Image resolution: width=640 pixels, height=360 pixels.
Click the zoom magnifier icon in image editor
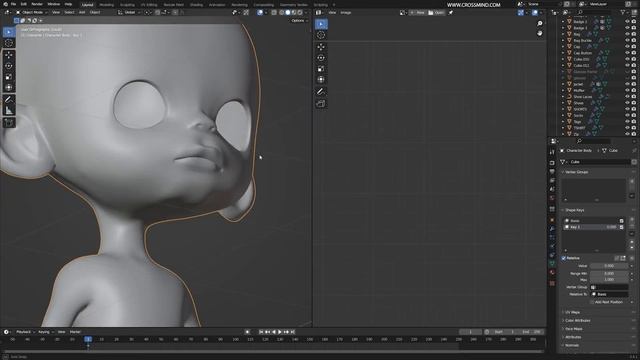(x=540, y=24)
